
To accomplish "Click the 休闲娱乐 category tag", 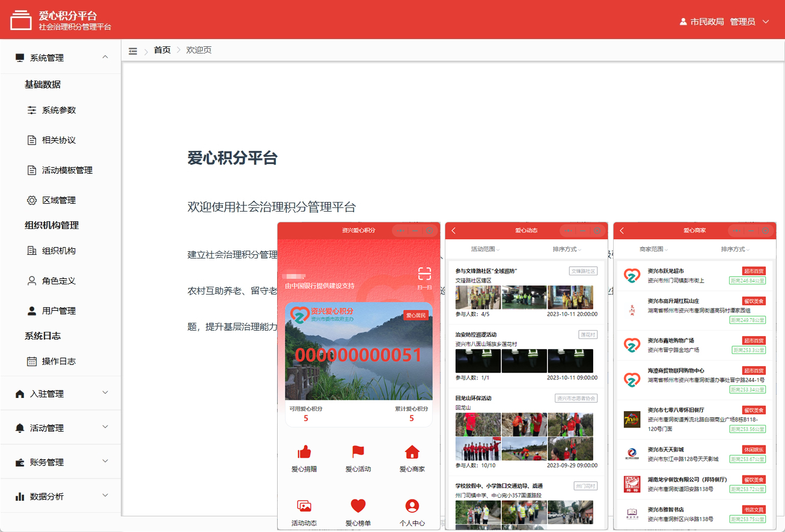I will tap(754, 449).
